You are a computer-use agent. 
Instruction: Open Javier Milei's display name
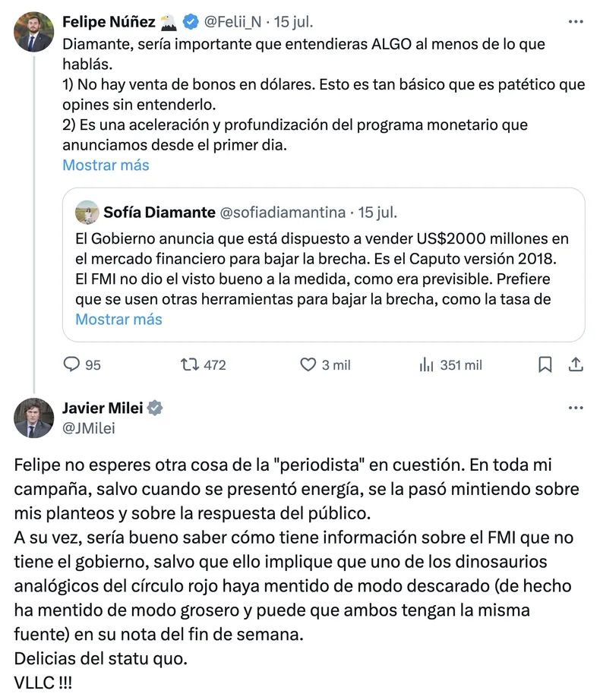(102, 408)
